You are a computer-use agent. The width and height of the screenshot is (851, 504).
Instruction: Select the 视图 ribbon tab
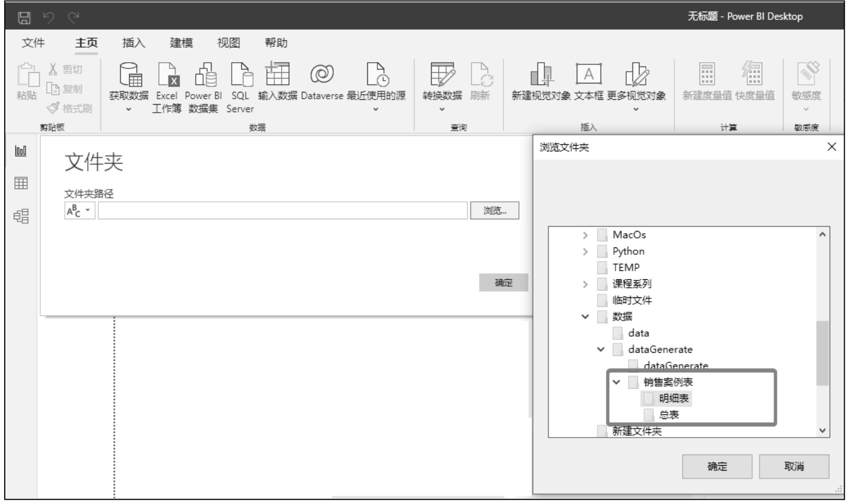pos(229,43)
